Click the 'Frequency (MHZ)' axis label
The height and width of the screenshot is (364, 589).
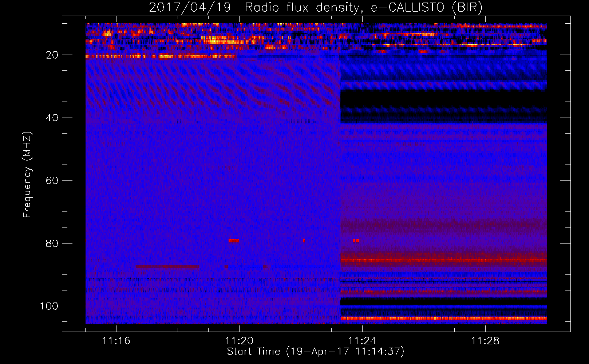27,175
